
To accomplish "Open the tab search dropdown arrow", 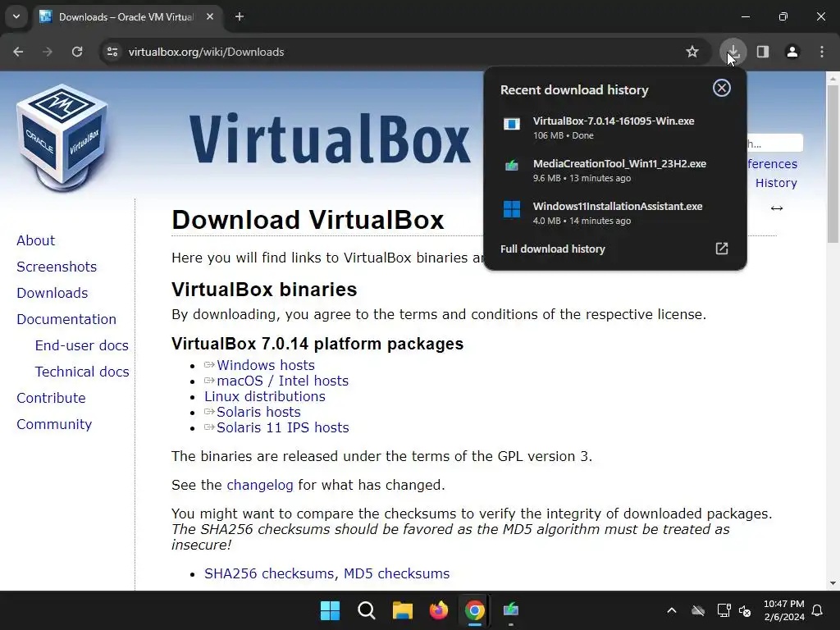I will 16,16.
